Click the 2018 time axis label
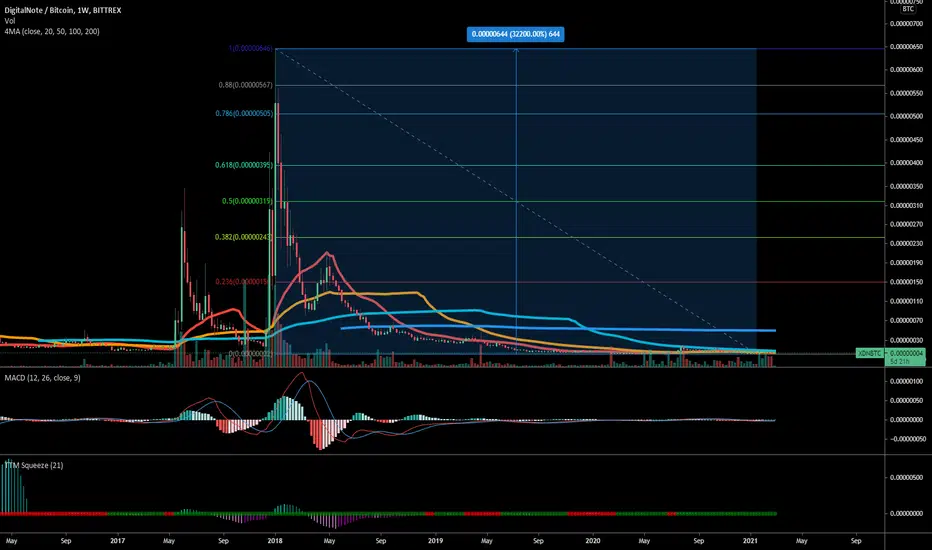The height and width of the screenshot is (550, 932). click(x=275, y=541)
